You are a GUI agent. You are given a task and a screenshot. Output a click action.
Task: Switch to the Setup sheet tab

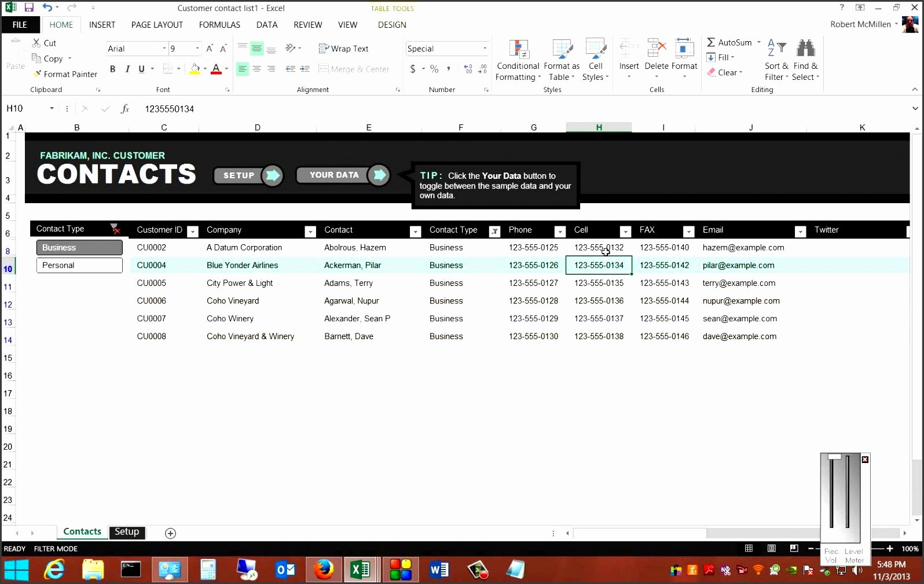tap(127, 532)
